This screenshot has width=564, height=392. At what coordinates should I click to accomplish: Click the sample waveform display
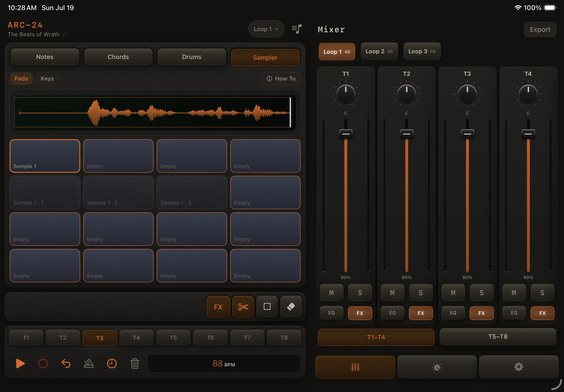tap(155, 113)
